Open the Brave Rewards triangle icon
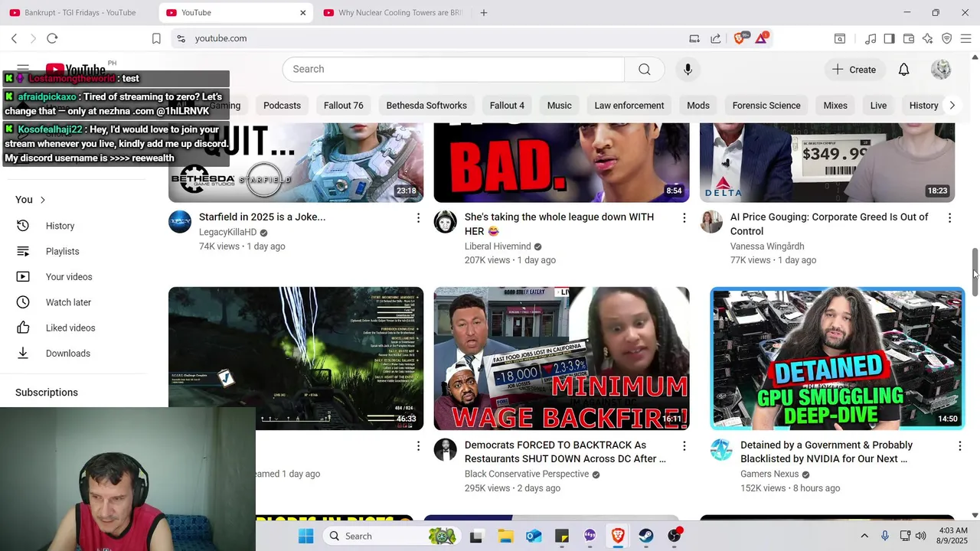Screen dimensions: 980x551 [761, 38]
